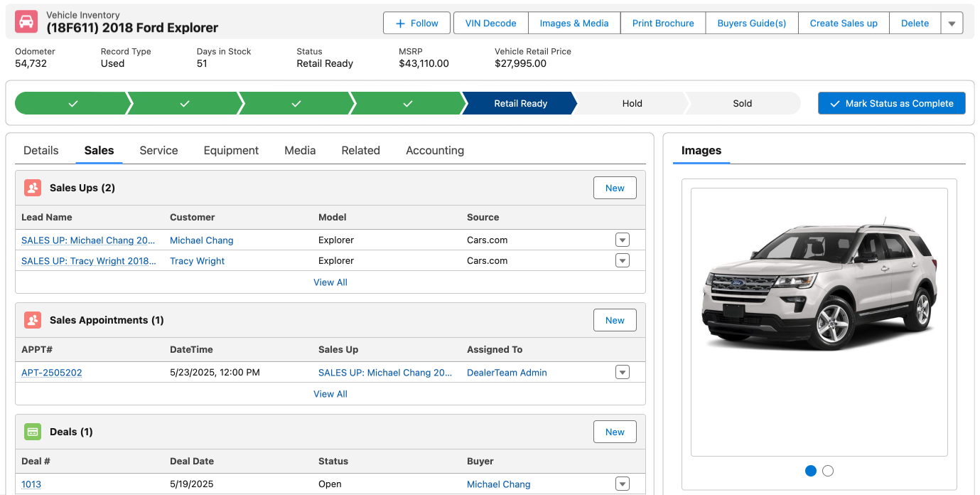
Task: Click the MSRP value $43,110.00
Action: tap(424, 63)
